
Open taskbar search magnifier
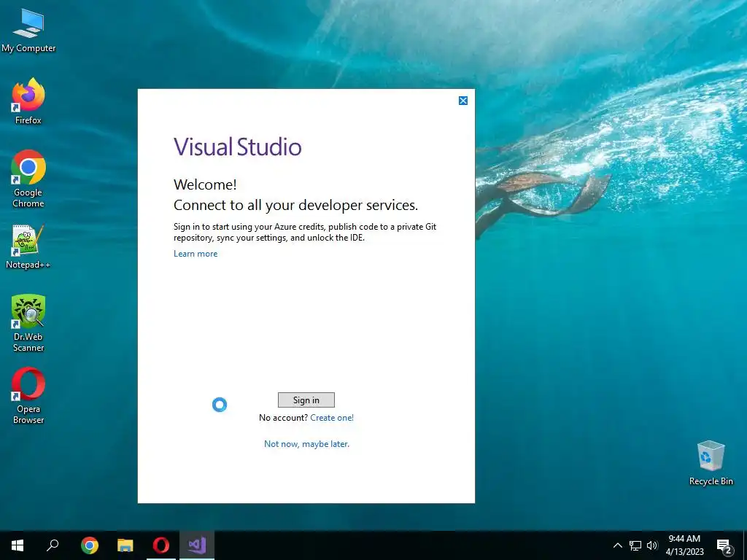click(53, 545)
